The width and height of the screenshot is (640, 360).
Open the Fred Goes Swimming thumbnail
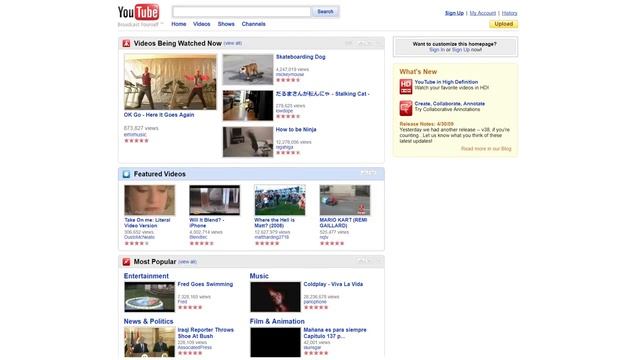(x=149, y=297)
